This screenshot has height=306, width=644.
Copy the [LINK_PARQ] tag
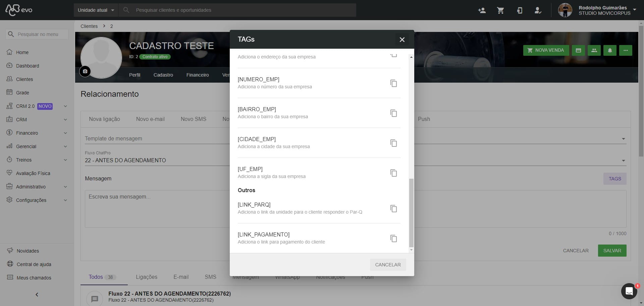[x=393, y=209]
